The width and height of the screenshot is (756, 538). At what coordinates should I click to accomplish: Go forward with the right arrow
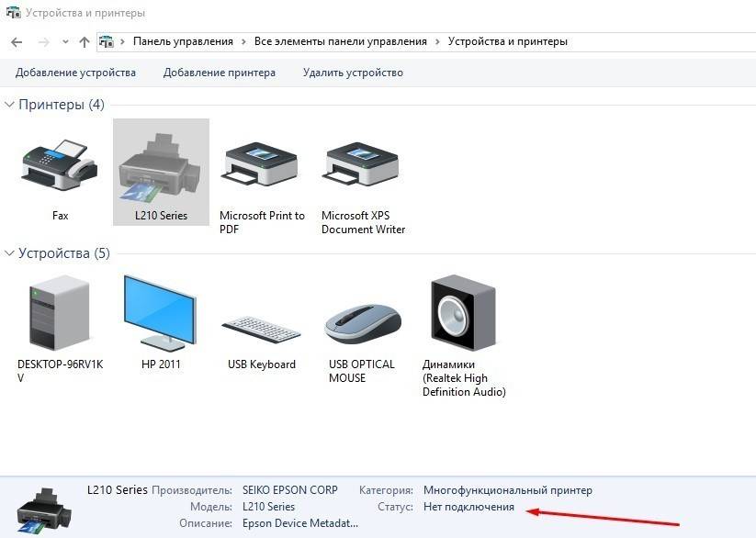[43, 42]
